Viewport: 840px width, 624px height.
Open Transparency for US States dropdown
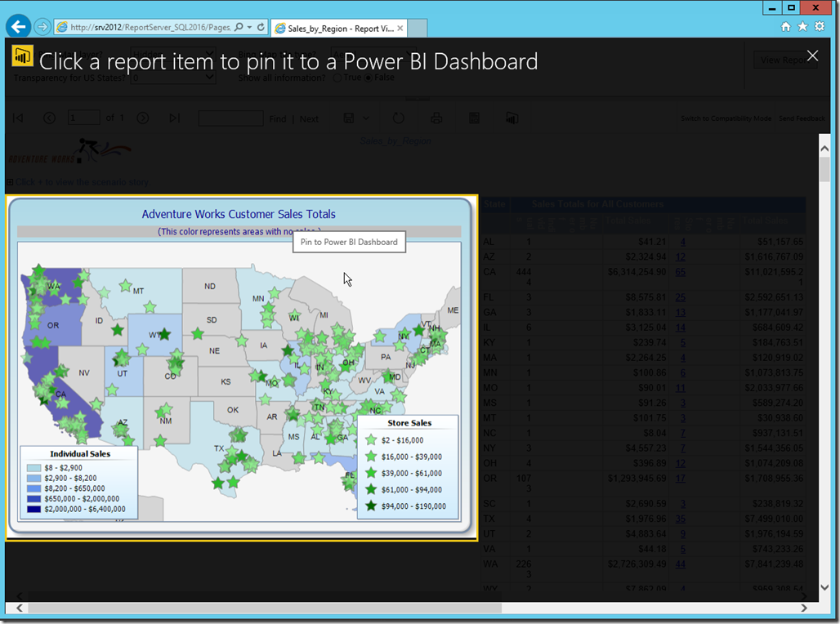[173, 78]
